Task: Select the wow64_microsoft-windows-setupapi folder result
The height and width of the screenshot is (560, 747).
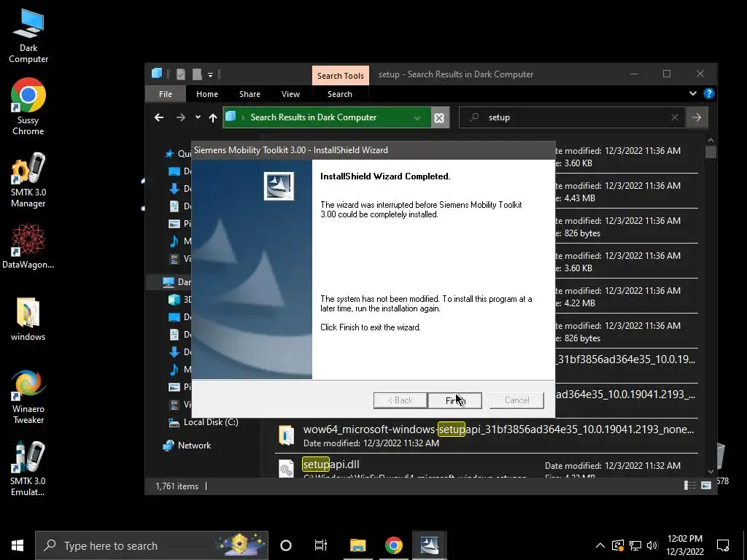Action: pos(486,435)
